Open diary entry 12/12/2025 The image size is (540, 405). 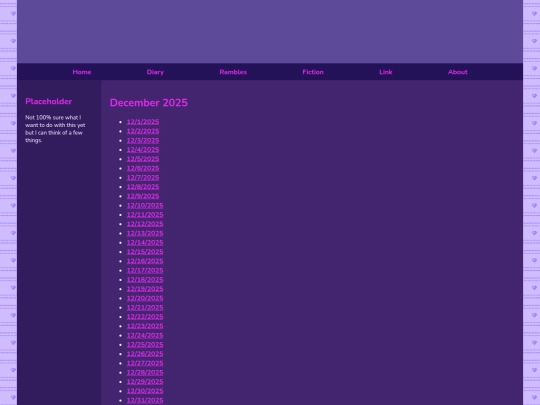click(x=145, y=224)
